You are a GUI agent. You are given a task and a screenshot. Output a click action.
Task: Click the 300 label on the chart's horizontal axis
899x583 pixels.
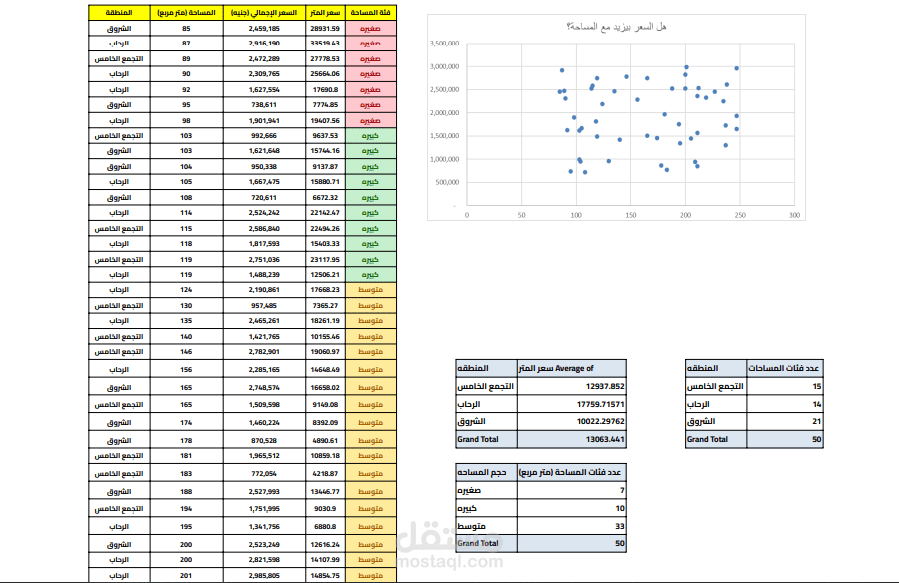coord(794,215)
